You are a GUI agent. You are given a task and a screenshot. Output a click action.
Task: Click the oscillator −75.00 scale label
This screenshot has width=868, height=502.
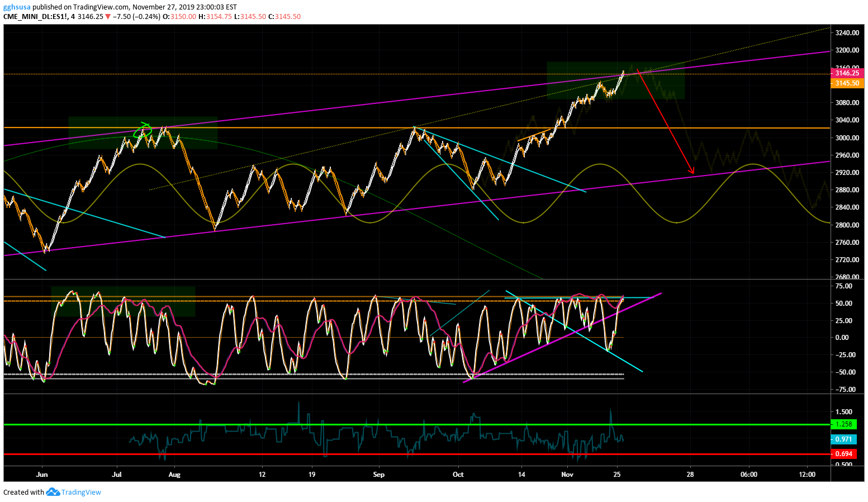(845, 390)
